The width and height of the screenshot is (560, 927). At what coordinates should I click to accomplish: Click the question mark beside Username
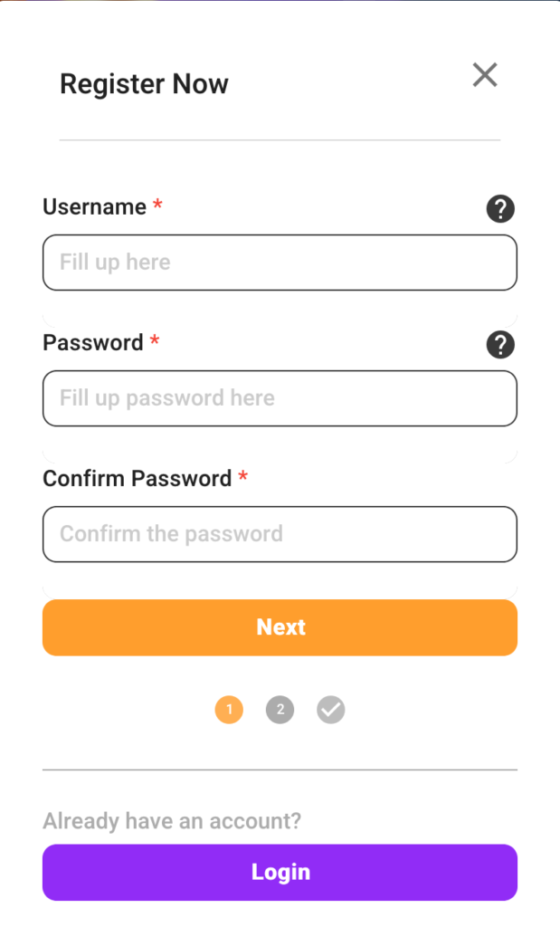[x=500, y=209]
